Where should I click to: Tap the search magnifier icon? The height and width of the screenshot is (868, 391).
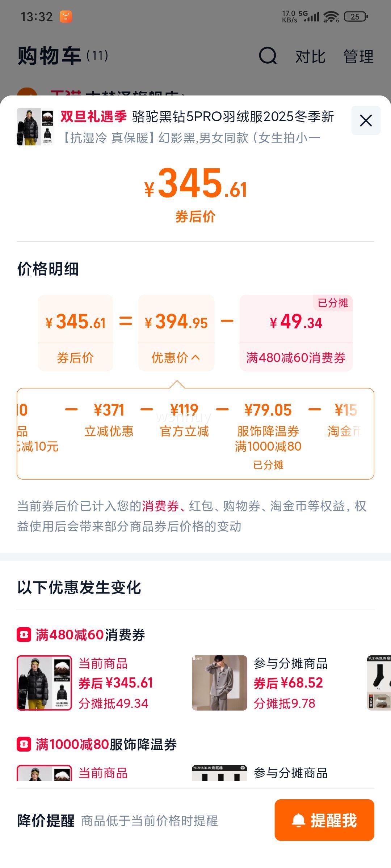(x=268, y=56)
